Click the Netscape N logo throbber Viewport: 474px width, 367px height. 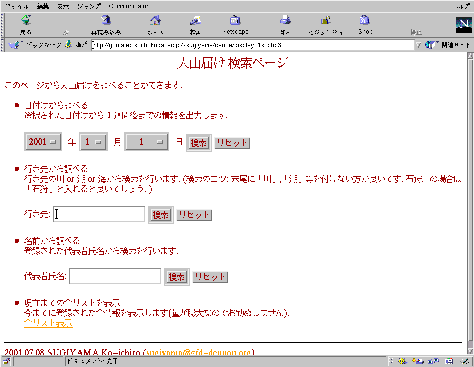point(464,25)
